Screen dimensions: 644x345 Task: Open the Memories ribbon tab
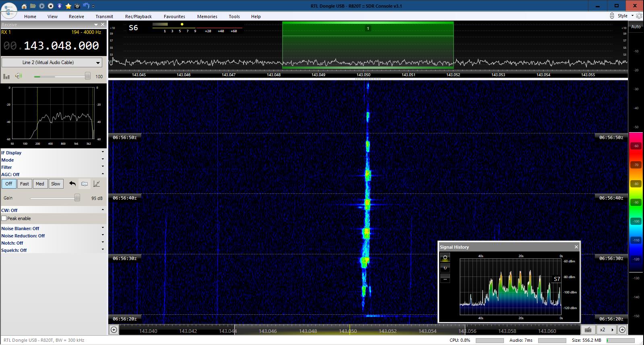(207, 17)
